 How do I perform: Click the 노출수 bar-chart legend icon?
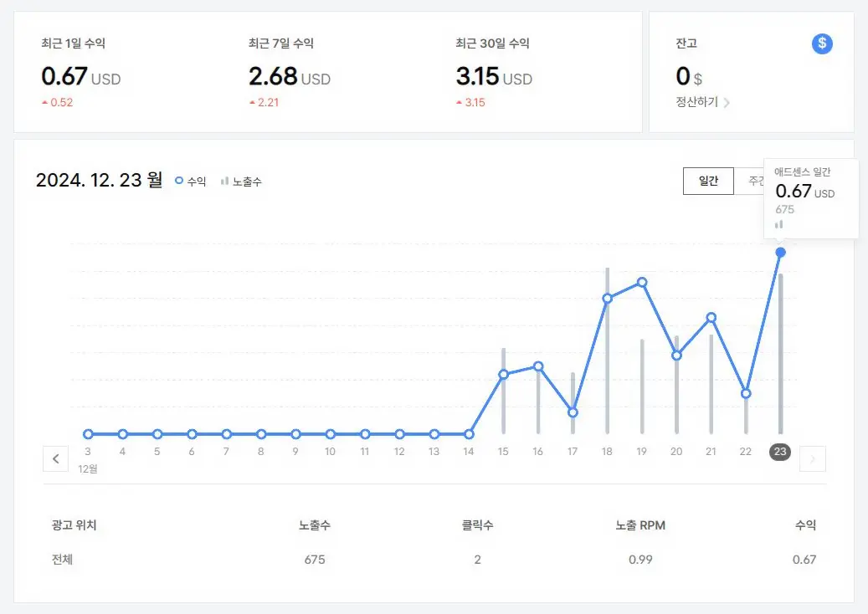pos(226,181)
